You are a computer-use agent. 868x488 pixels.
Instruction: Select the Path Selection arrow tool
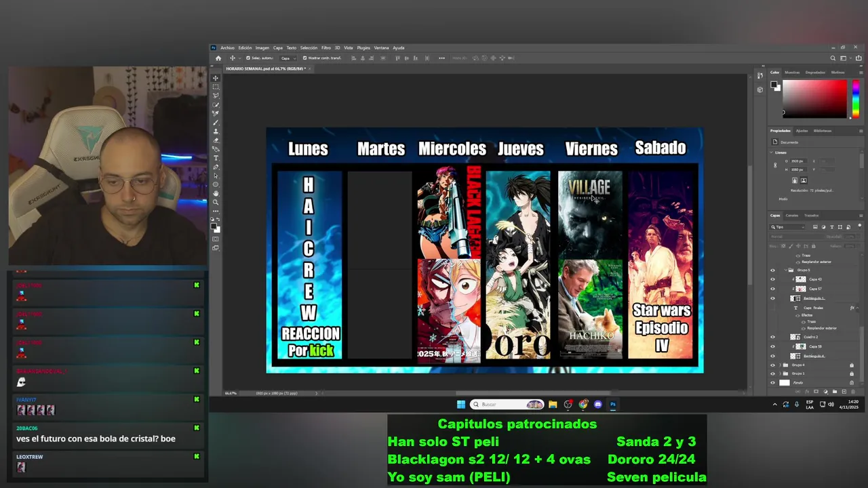pyautogui.click(x=216, y=176)
